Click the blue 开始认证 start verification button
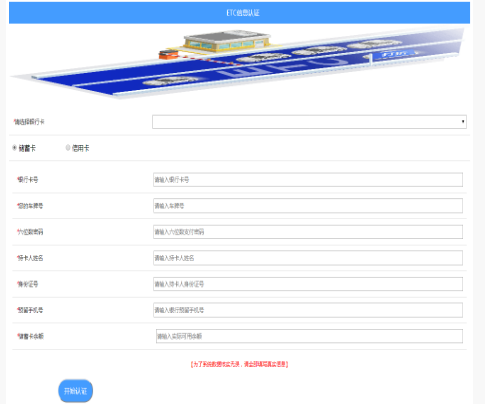Screen dimensions: 485x404 [x=76, y=391]
